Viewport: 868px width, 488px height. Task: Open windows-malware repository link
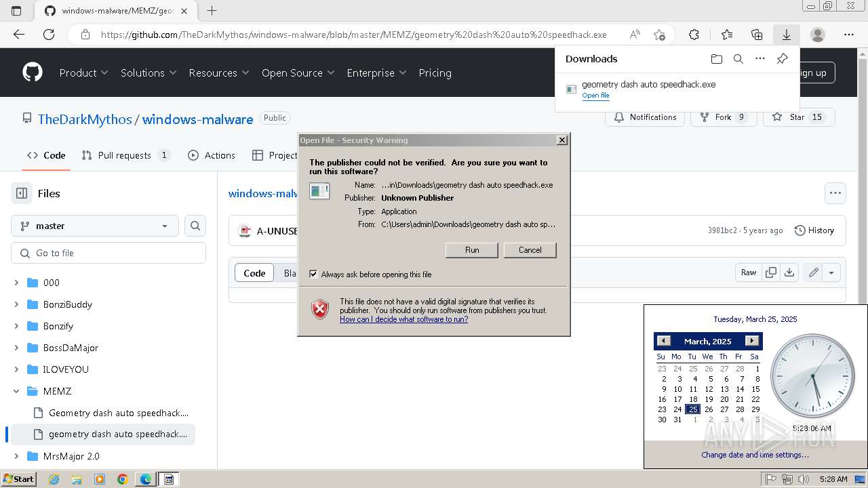[x=197, y=119]
